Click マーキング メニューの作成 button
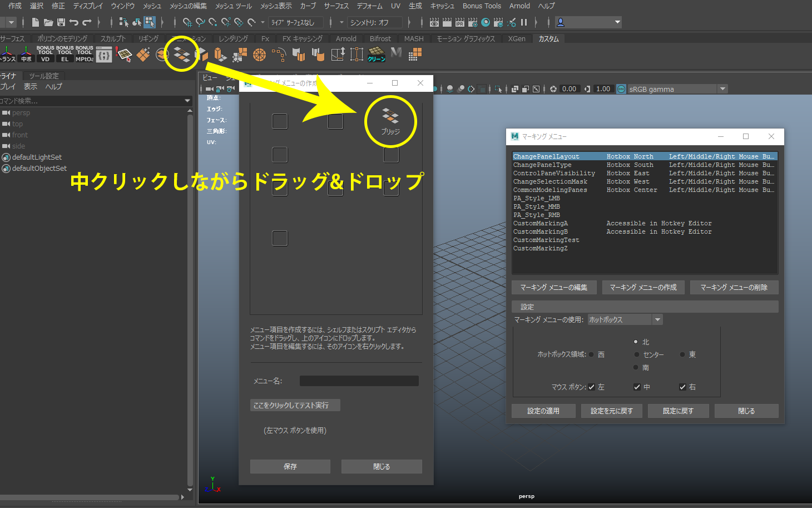Viewport: 812px width, 508px height. [x=643, y=288]
